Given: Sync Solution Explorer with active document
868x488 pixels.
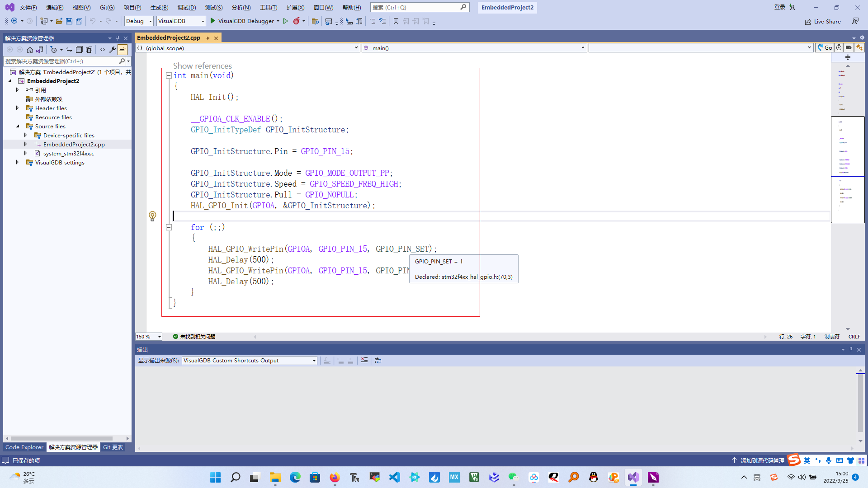Looking at the screenshot, I should point(40,50).
